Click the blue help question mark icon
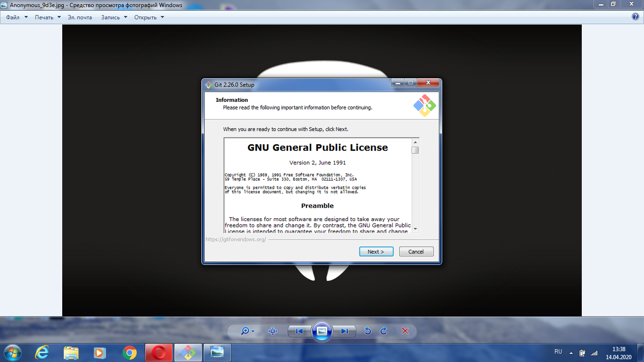 click(635, 17)
